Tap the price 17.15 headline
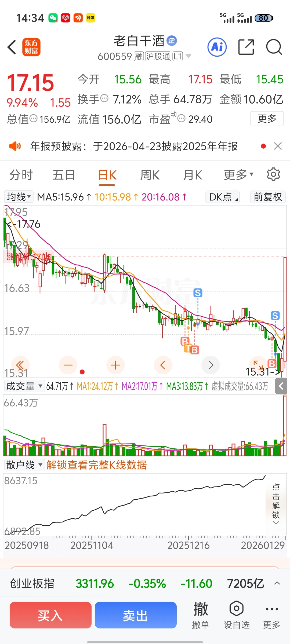Viewport: 290px width, 644px height. (31, 83)
